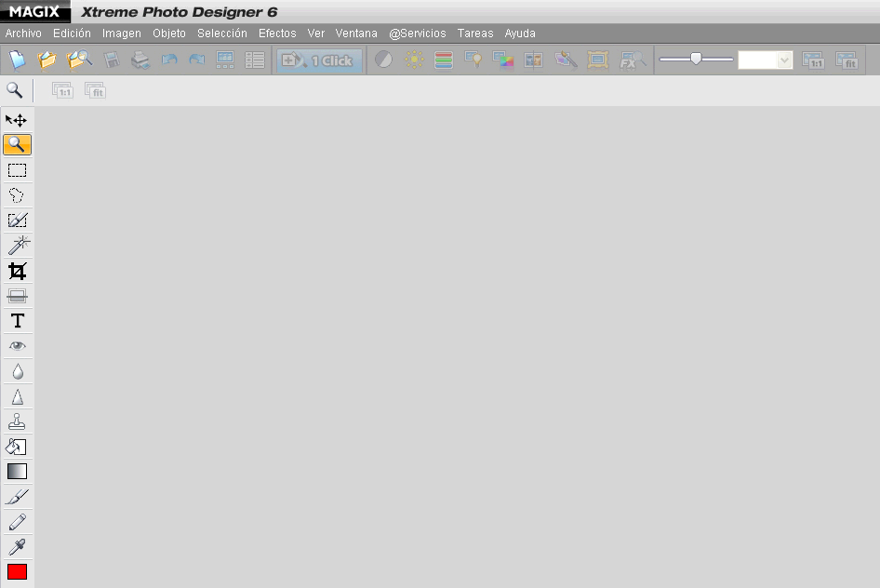
Task: Choose the Eyedropper color picker tool
Action: (17, 547)
